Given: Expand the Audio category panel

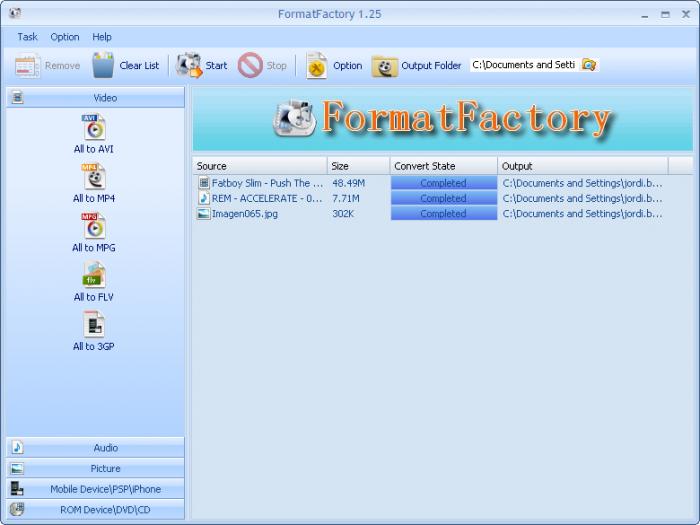Looking at the screenshot, I should [x=95, y=447].
